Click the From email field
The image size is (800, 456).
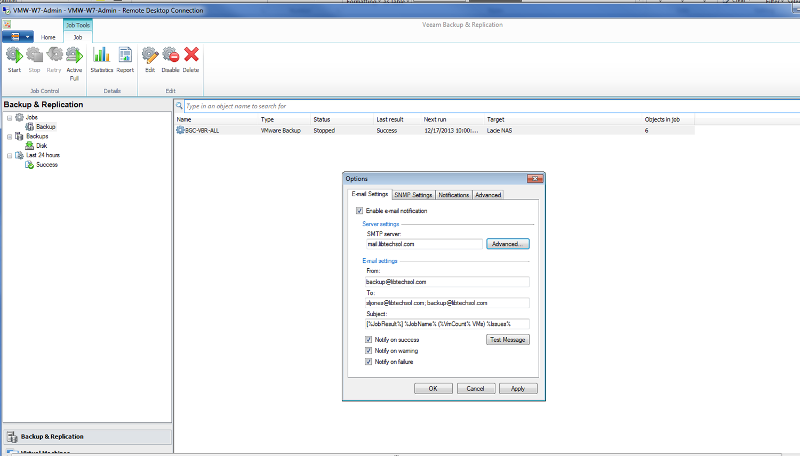[447, 282]
